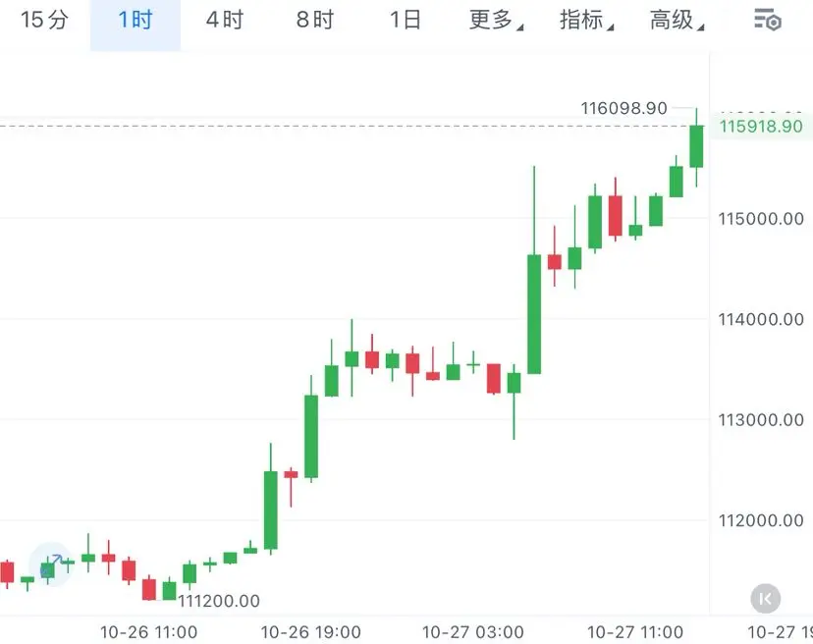
Task: Select the latest green candle near 115918
Action: pos(696,146)
